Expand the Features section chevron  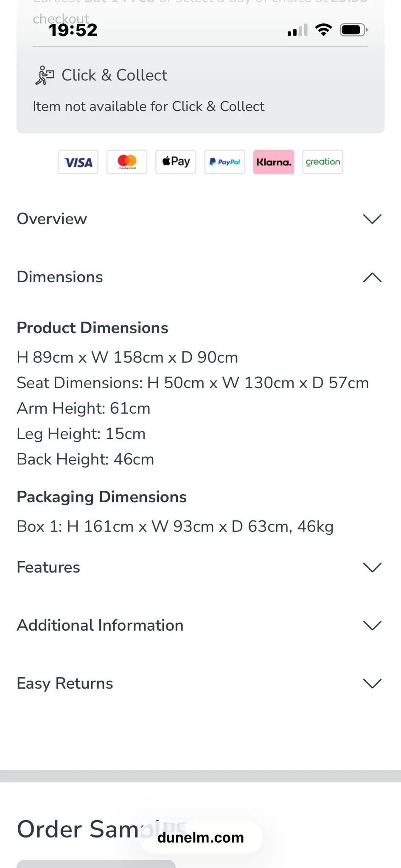click(x=372, y=568)
